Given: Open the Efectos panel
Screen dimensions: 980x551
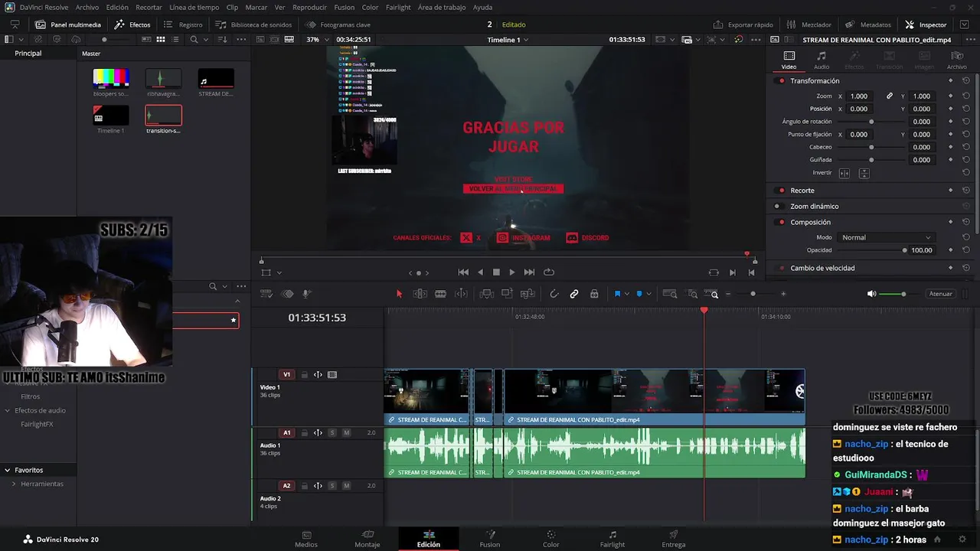Looking at the screenshot, I should click(132, 24).
